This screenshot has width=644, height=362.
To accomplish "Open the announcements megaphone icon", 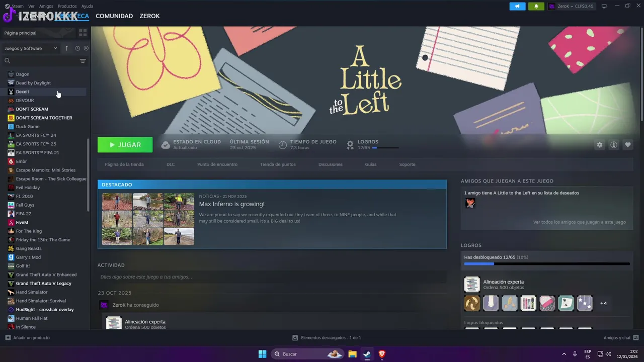I will [x=517, y=7].
